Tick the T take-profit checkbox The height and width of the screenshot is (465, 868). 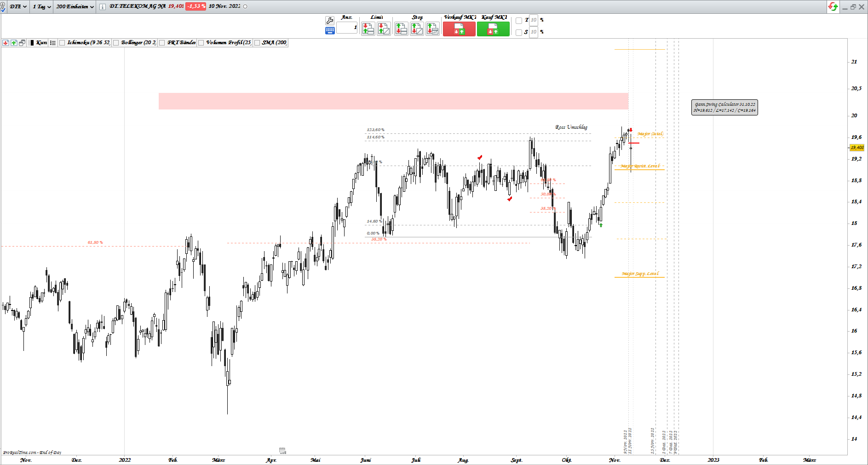[519, 20]
